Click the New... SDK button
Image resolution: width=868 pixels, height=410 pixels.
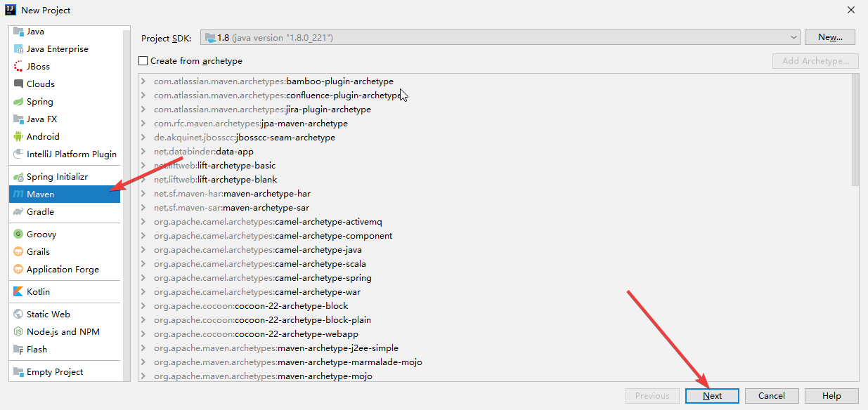click(830, 37)
